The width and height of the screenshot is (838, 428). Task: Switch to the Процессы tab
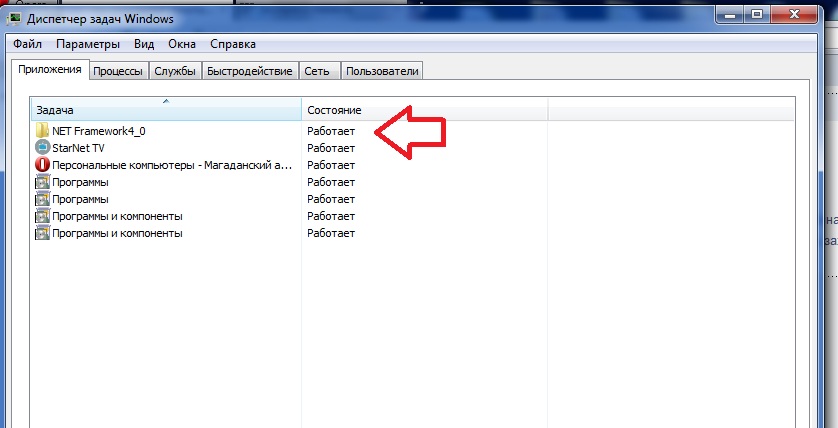point(119,71)
